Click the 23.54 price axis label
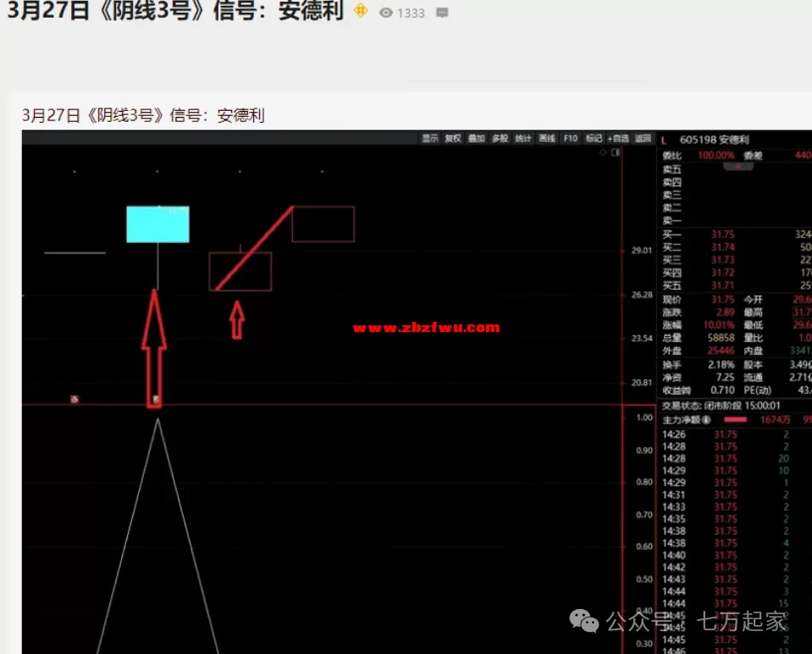 (x=642, y=338)
